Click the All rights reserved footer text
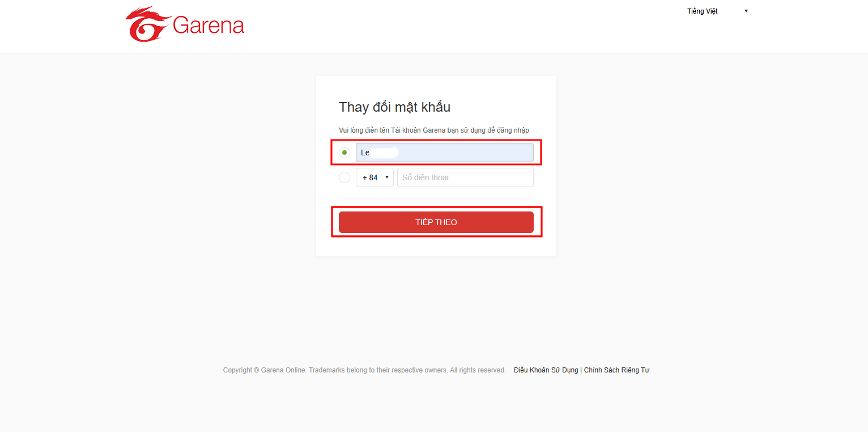The height and width of the screenshot is (432, 868). pos(478,370)
